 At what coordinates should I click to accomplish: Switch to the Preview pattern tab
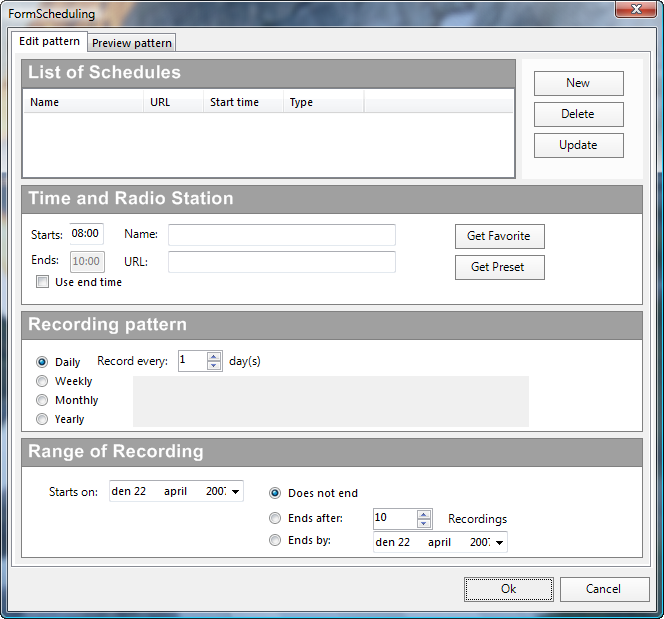click(132, 43)
